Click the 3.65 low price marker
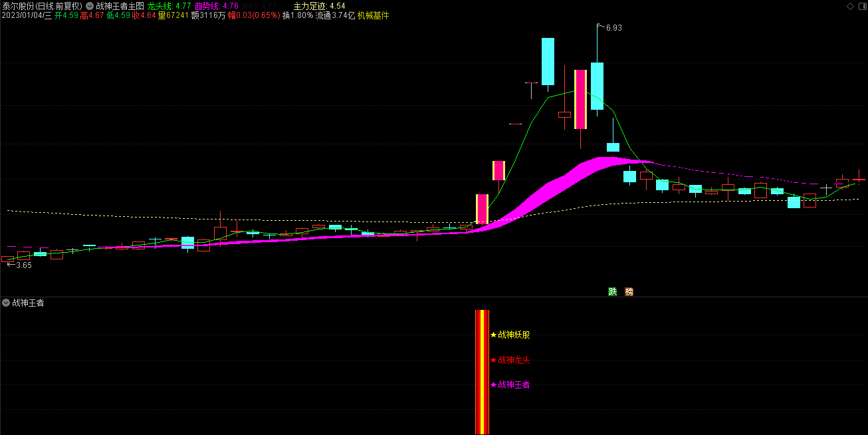868x435 pixels. pyautogui.click(x=23, y=265)
